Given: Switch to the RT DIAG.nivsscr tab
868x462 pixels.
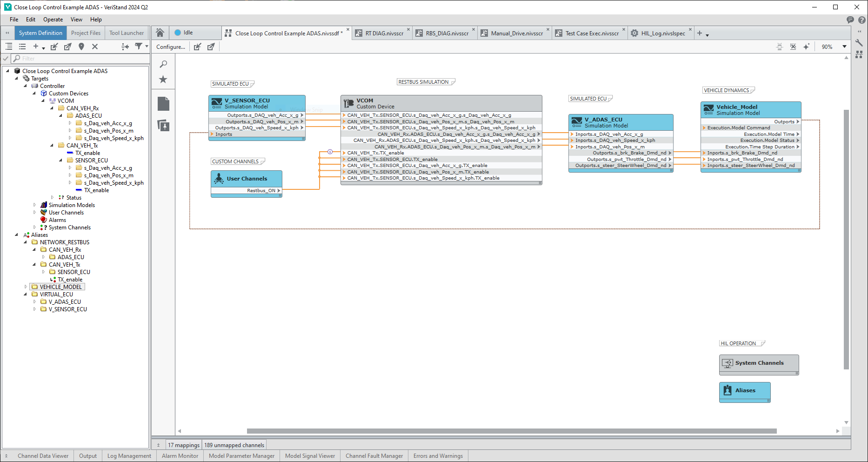Looking at the screenshot, I should tap(384, 33).
